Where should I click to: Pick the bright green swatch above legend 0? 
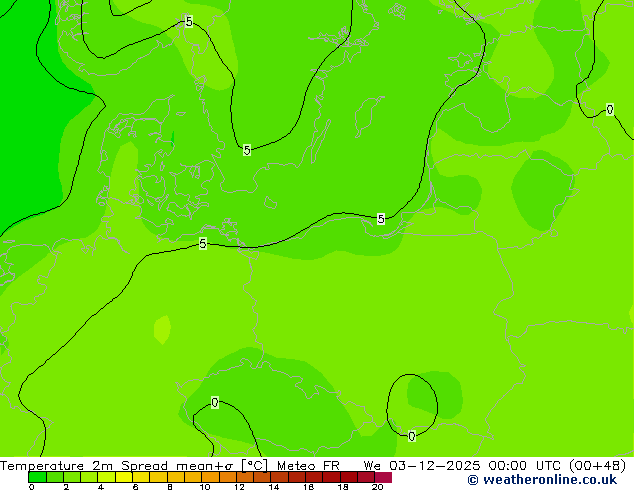point(37,477)
